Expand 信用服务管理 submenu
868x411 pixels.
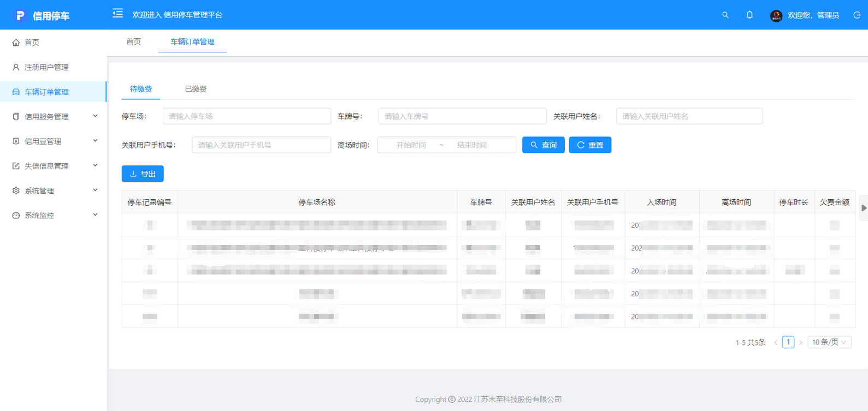54,117
